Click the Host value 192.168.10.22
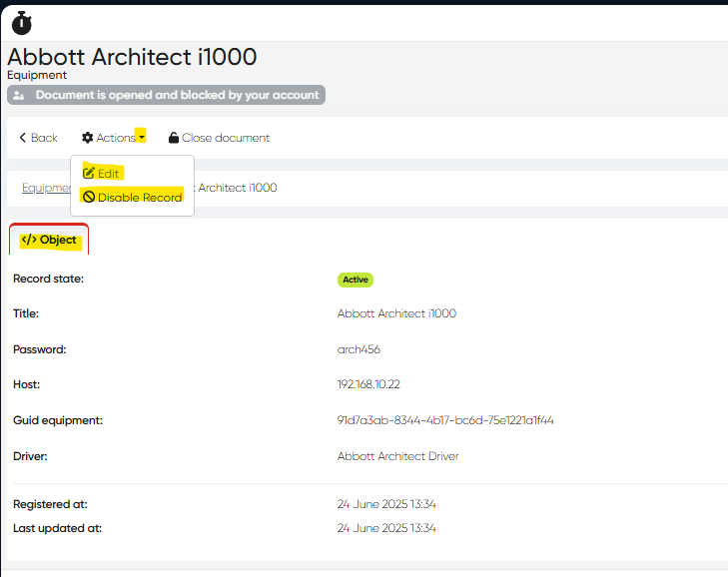 (368, 384)
